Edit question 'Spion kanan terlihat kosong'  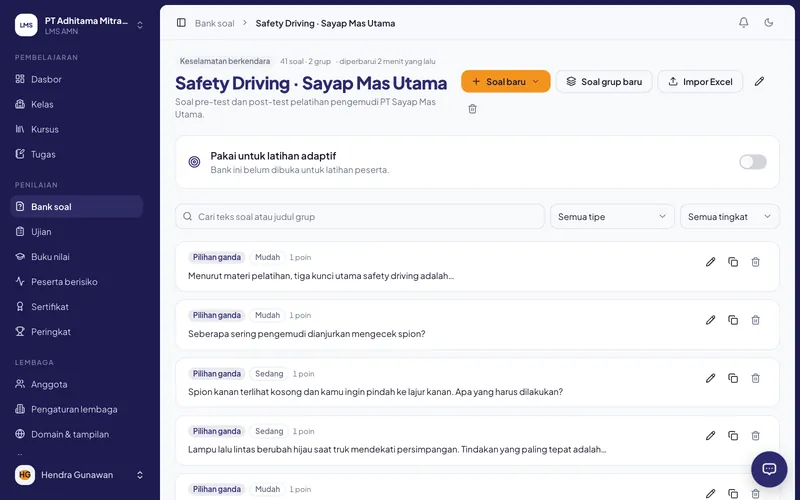click(x=710, y=378)
